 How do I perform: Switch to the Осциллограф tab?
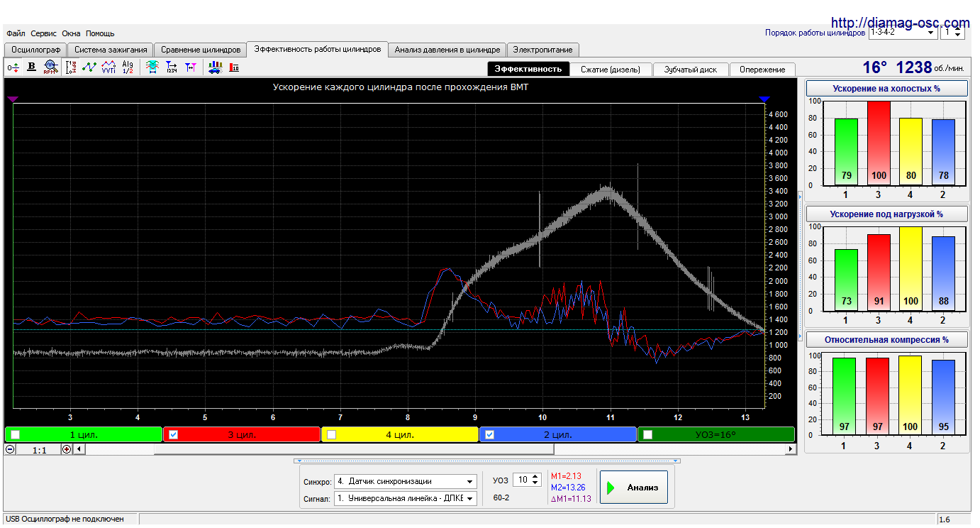tap(35, 50)
